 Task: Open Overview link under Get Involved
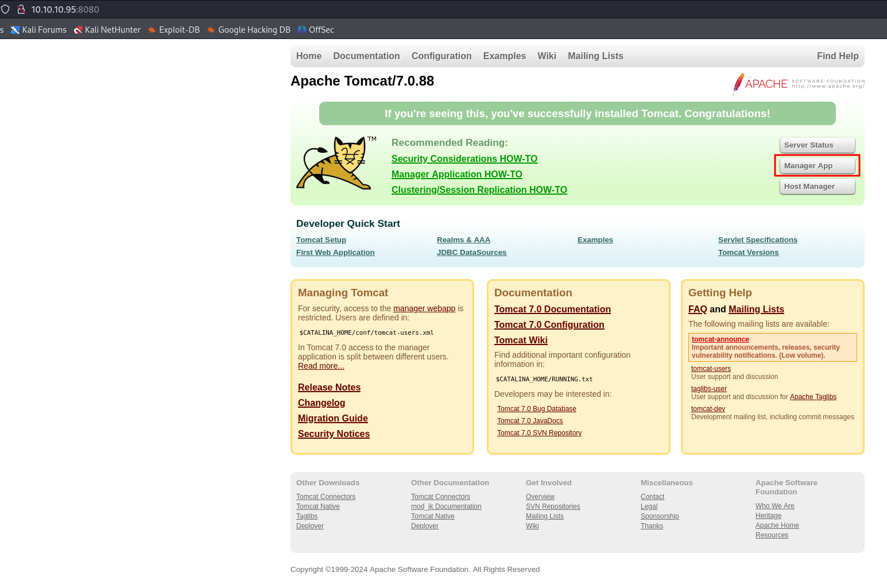[x=540, y=497]
